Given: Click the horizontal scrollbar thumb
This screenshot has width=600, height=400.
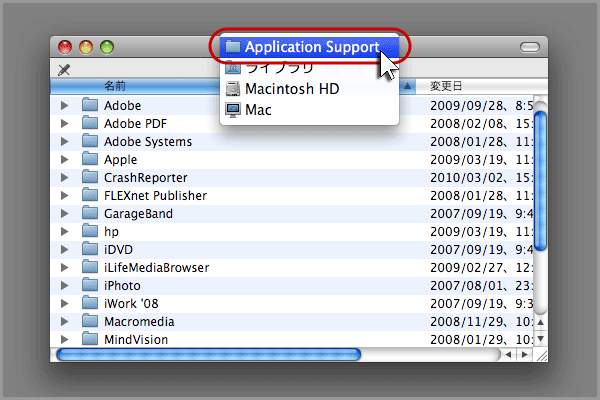Looking at the screenshot, I should click(209, 354).
